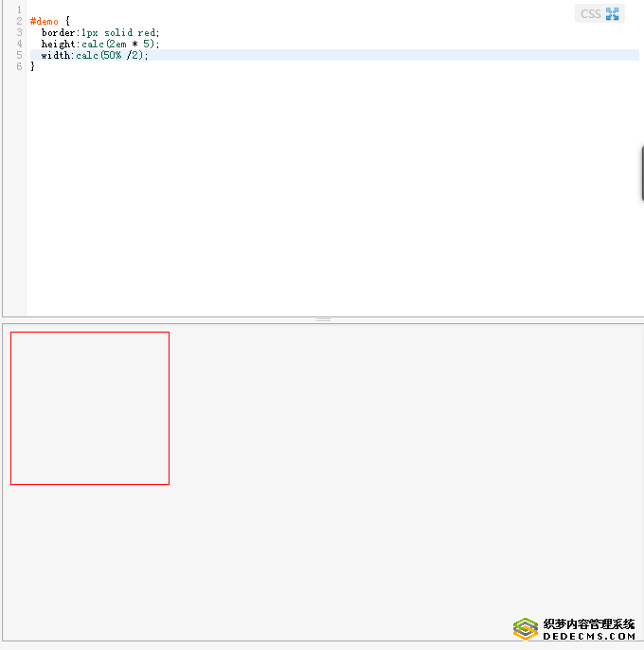
Task: Click the empty editor area below the code
Action: (322, 190)
